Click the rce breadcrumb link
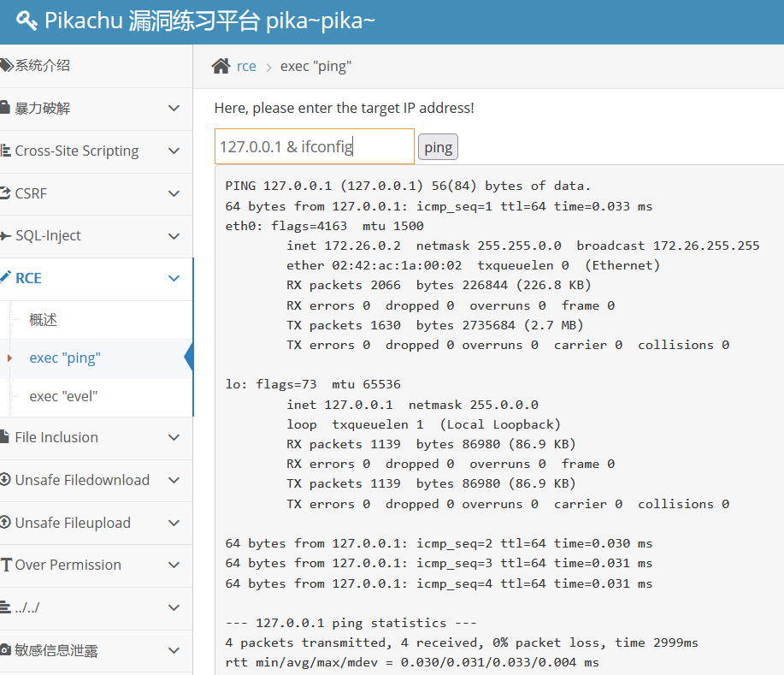 pos(246,66)
